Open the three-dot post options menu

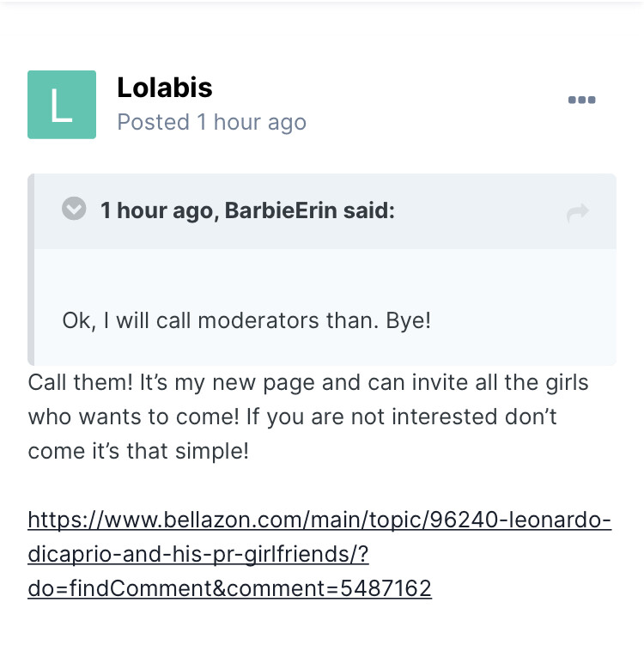click(x=581, y=100)
